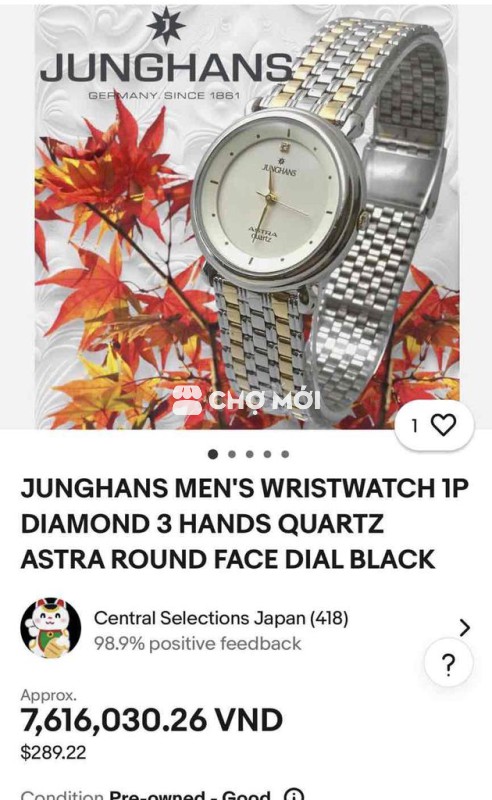492x800 pixels.
Task: Click the condition info icon
Action: 293,794
